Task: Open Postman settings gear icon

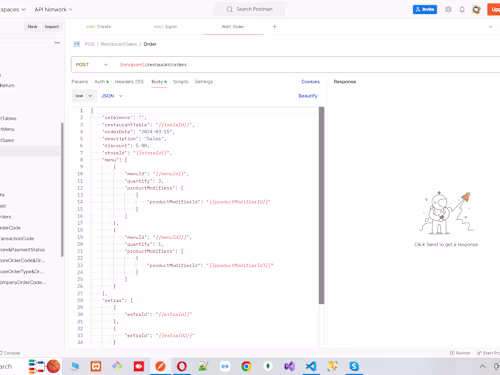Action: (x=448, y=9)
